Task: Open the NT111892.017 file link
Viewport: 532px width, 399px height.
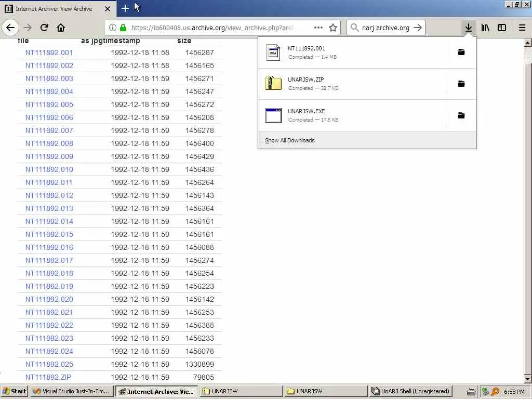Action: 49,260
